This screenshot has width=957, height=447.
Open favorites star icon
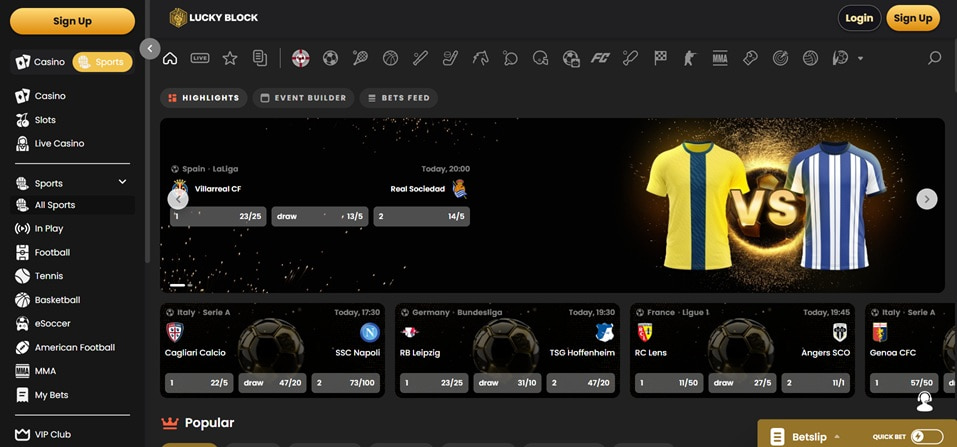(229, 58)
